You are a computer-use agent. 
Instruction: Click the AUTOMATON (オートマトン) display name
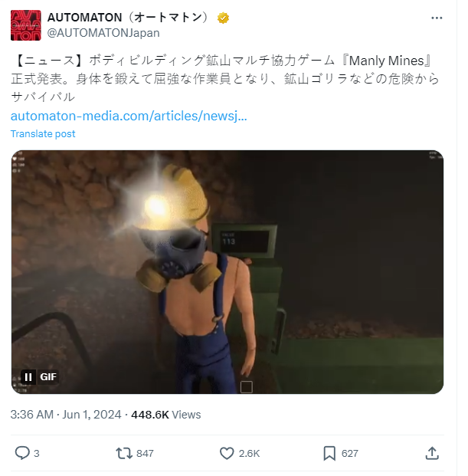128,18
